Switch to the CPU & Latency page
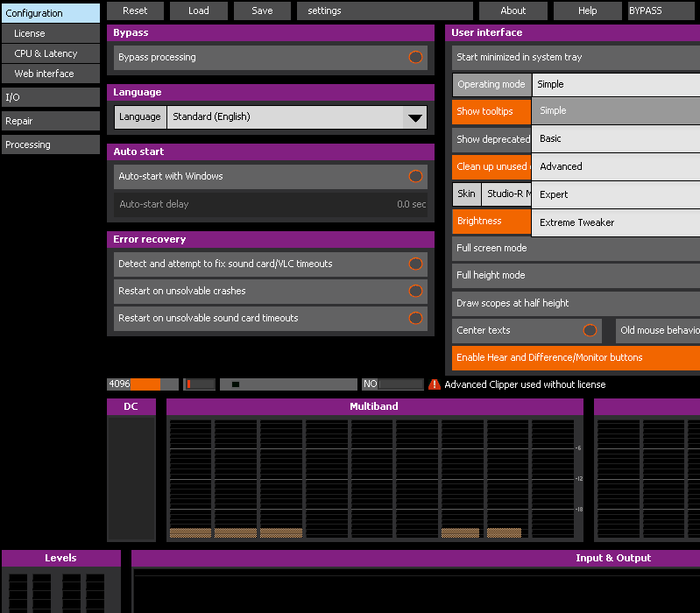 [x=50, y=53]
